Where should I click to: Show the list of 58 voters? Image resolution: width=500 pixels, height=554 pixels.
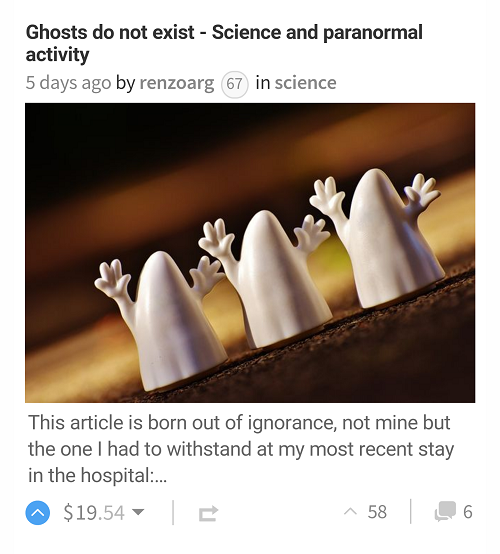pos(365,512)
